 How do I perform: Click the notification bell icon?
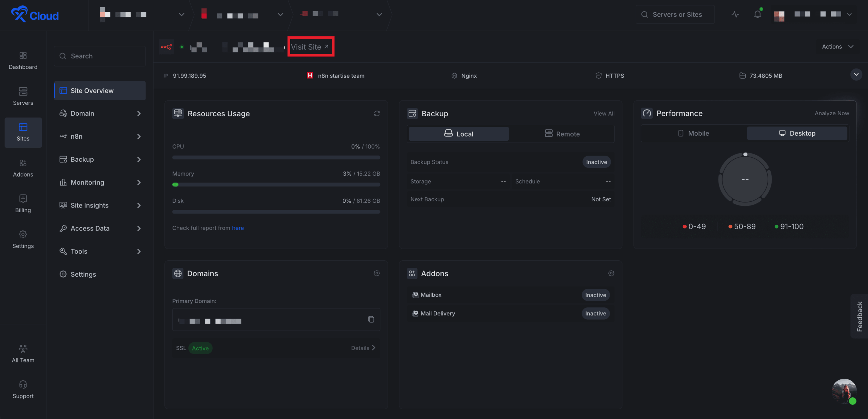(x=757, y=14)
